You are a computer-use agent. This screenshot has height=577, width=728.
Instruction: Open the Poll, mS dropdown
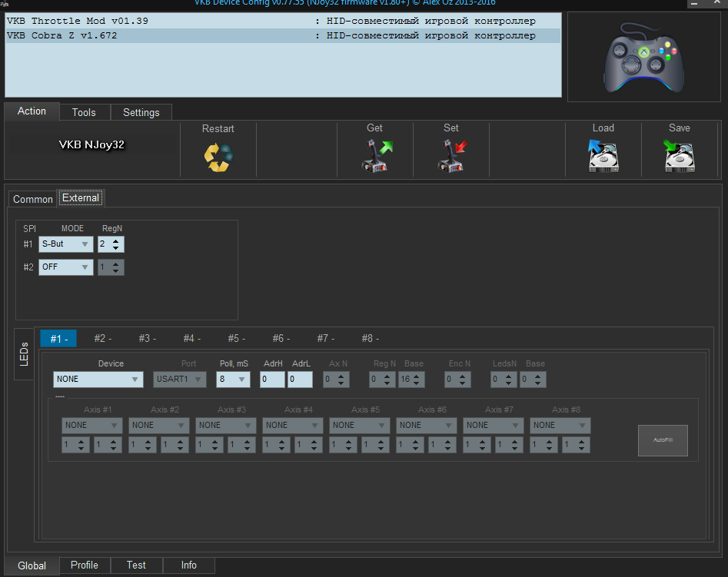tap(233, 380)
